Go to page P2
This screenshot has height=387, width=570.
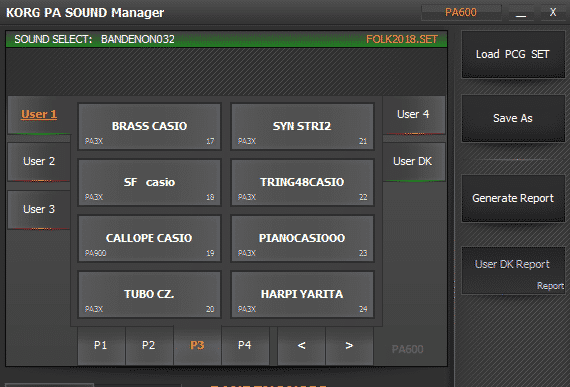pyautogui.click(x=149, y=345)
